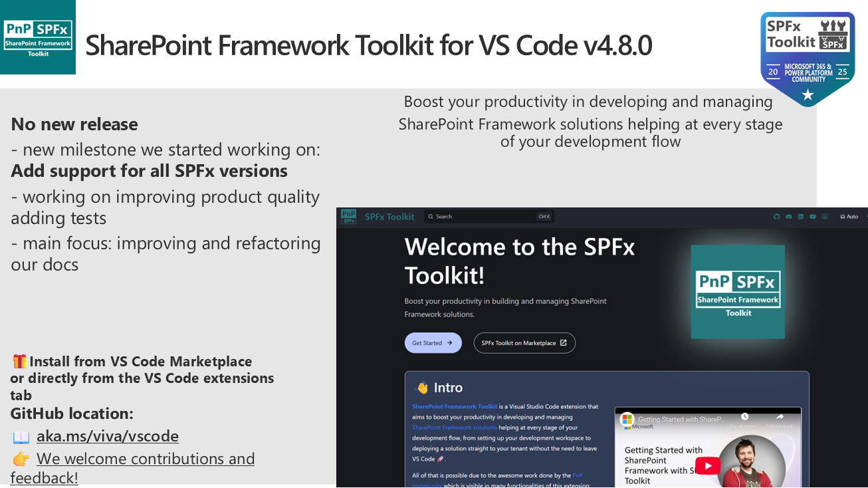Open the YouTube icon in site header
Screen dimensions: 868x488
813,217
